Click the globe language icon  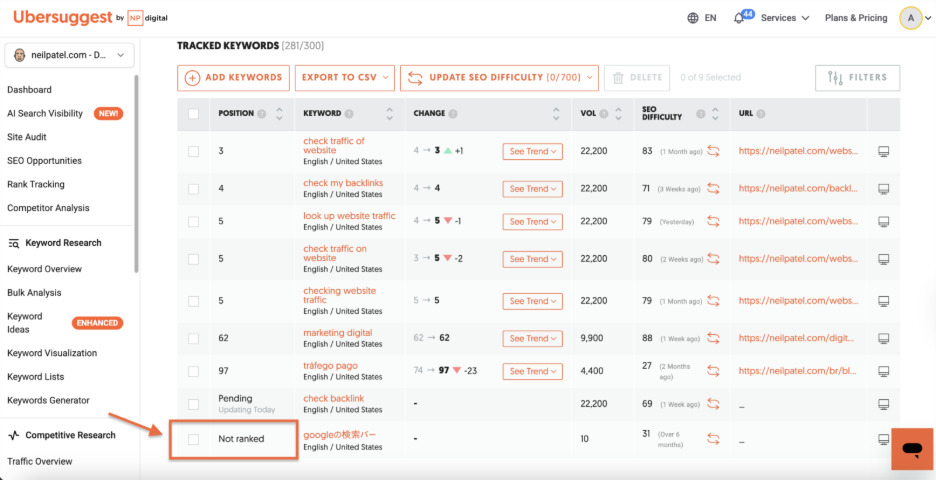[693, 18]
